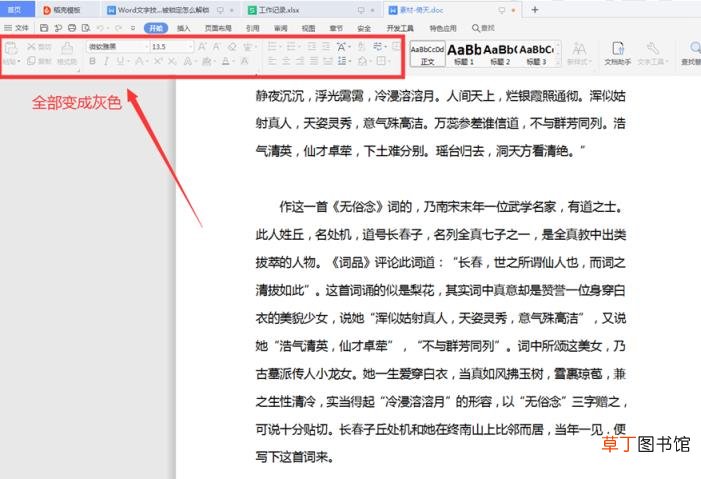Click the text highlight color icon
Image resolution: width=701 pixels, height=479 pixels.
coord(206,61)
